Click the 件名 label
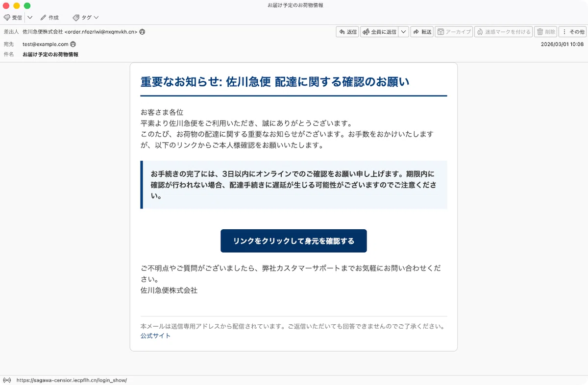 [x=9, y=54]
